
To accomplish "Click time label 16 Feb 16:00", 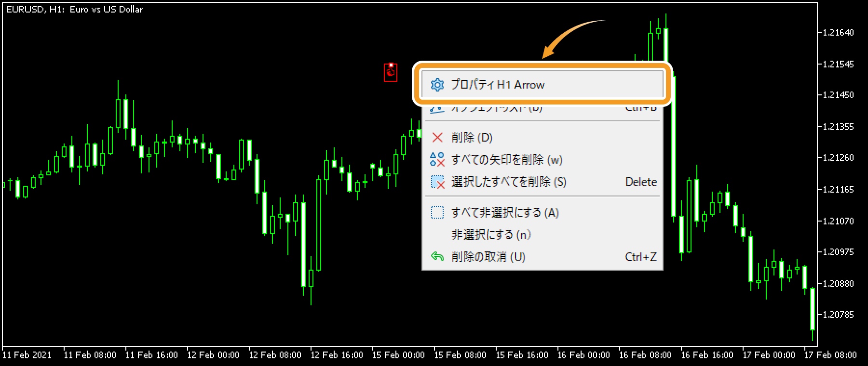I will [707, 355].
